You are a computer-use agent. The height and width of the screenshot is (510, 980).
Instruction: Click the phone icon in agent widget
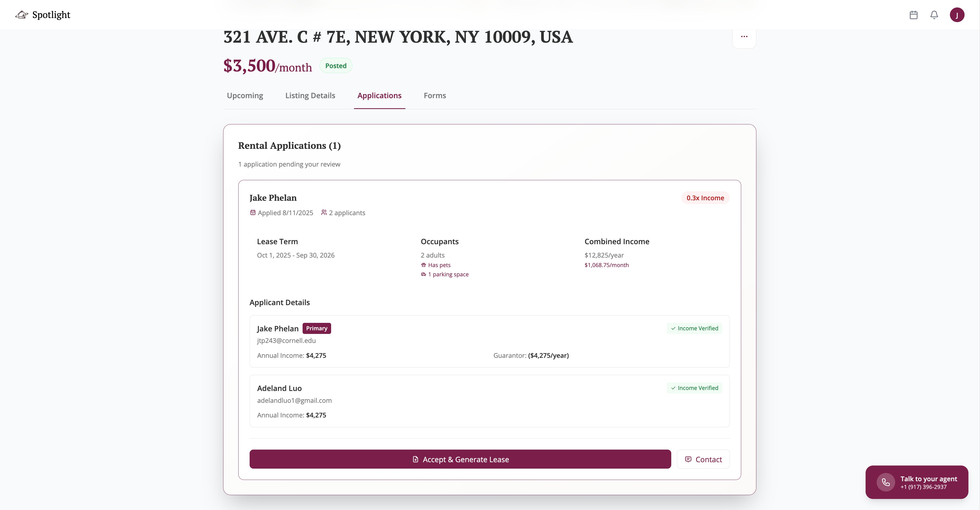point(886,482)
